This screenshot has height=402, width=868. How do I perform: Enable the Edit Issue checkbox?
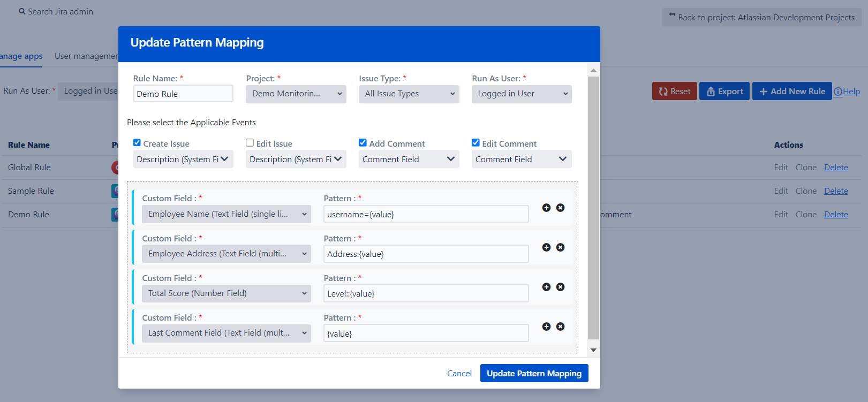(250, 143)
